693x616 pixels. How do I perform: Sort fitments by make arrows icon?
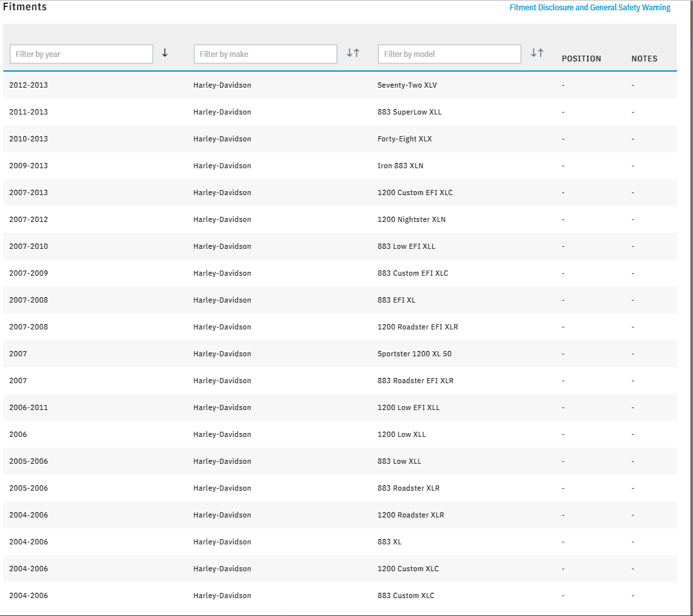pyautogui.click(x=353, y=53)
